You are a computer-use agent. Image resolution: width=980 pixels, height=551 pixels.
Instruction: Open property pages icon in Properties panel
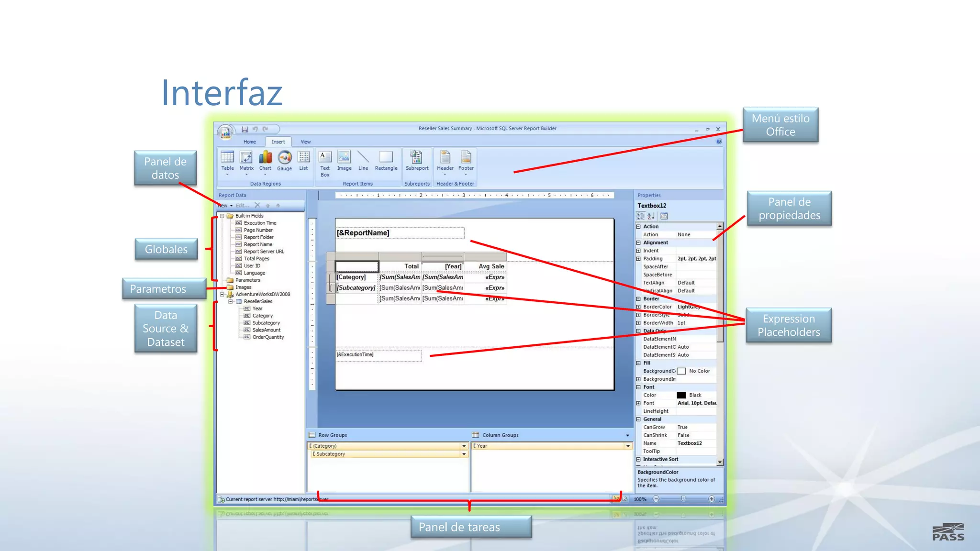pyautogui.click(x=664, y=216)
